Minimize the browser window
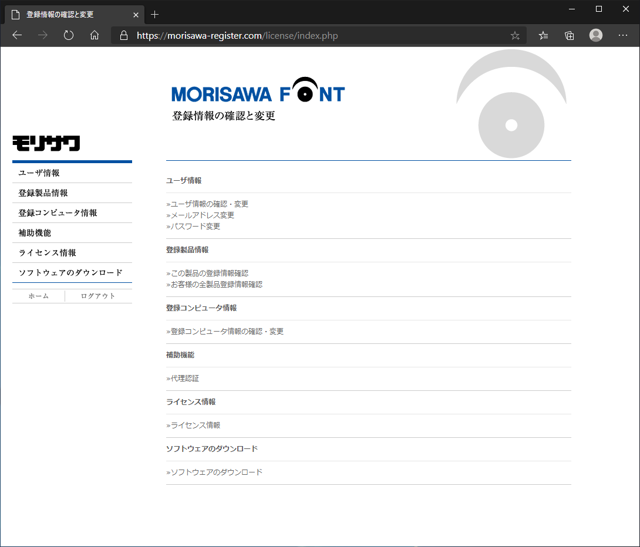 tap(572, 9)
